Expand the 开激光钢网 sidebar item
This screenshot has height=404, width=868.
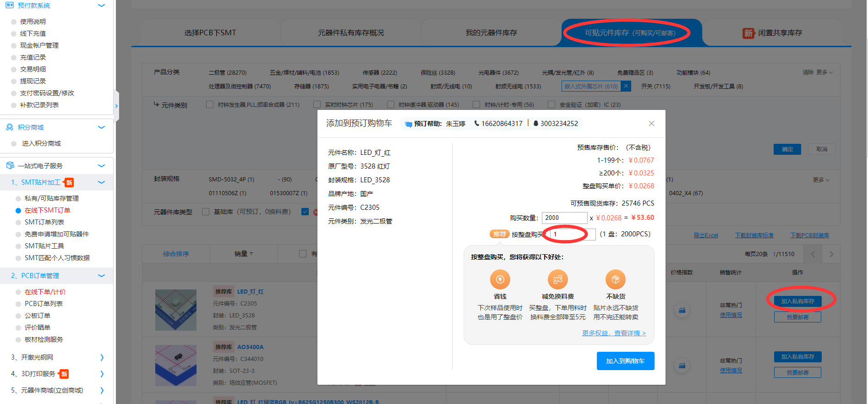tap(102, 357)
